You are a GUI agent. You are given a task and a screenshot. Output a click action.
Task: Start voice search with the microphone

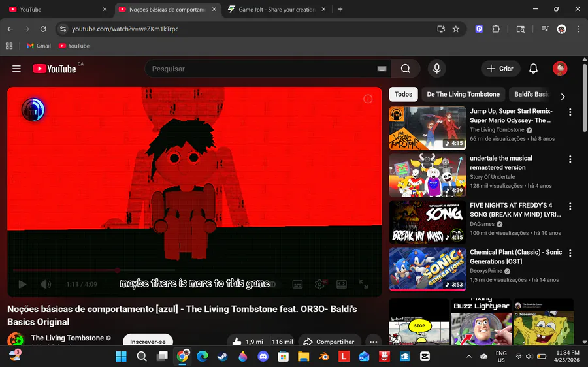click(x=437, y=69)
